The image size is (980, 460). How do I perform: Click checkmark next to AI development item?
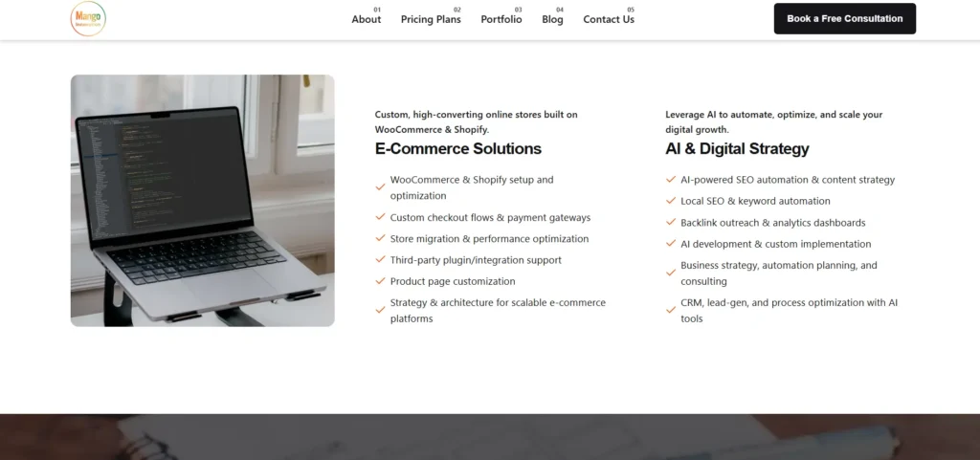tap(671, 244)
